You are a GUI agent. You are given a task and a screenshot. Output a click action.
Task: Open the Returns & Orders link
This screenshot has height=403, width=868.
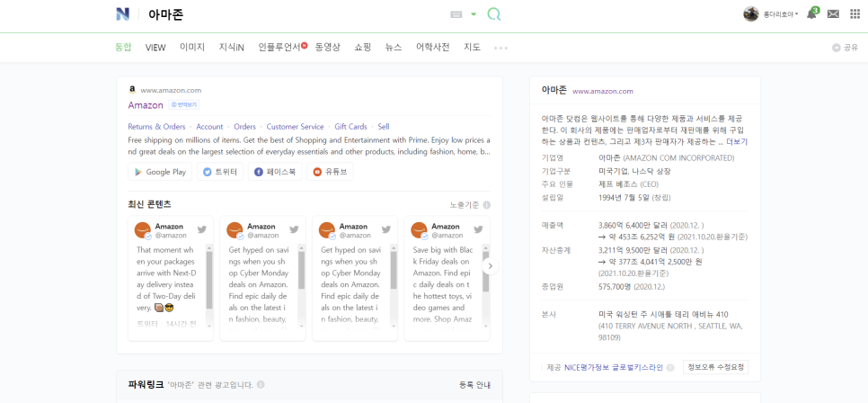point(156,127)
